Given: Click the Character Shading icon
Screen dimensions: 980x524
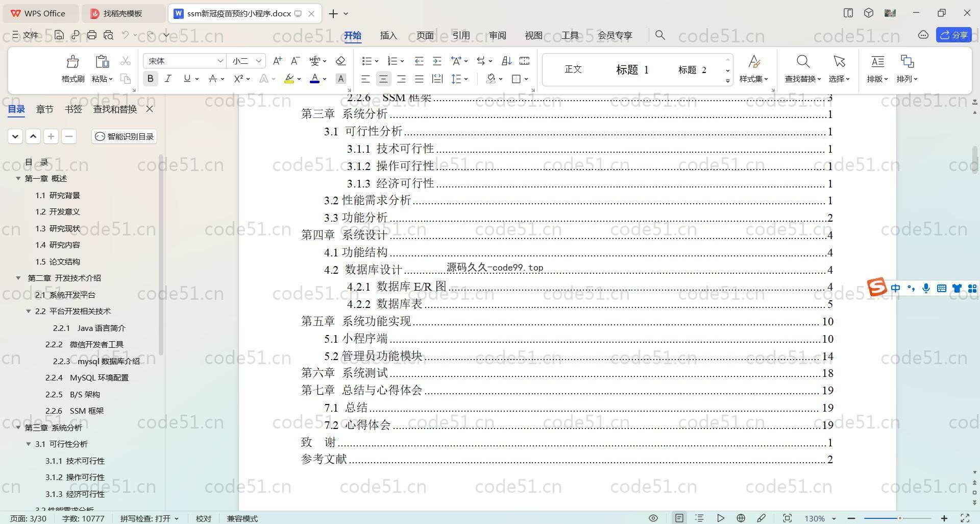Looking at the screenshot, I should click(341, 79).
